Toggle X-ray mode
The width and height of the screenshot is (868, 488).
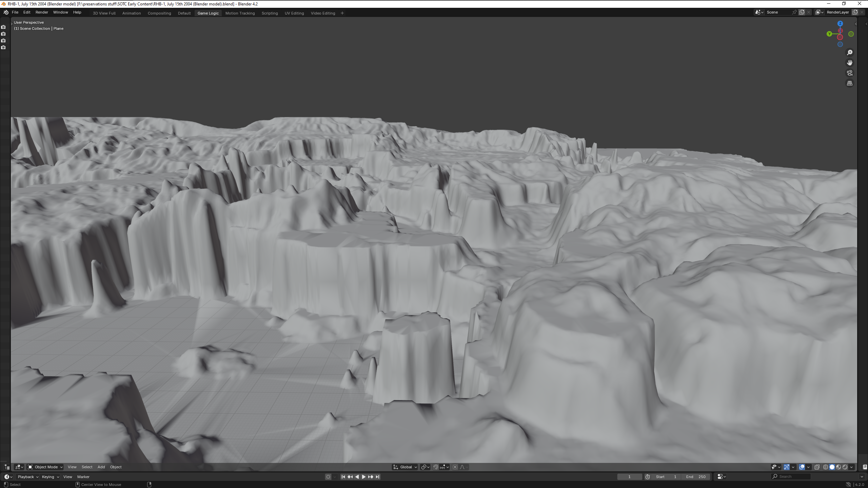coord(817,467)
